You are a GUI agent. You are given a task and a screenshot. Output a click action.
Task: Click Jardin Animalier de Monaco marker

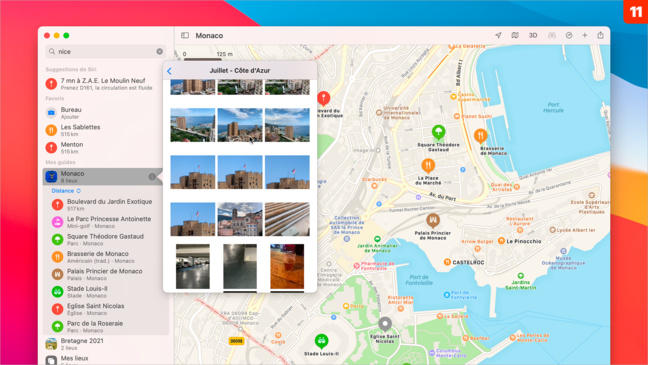(x=377, y=239)
